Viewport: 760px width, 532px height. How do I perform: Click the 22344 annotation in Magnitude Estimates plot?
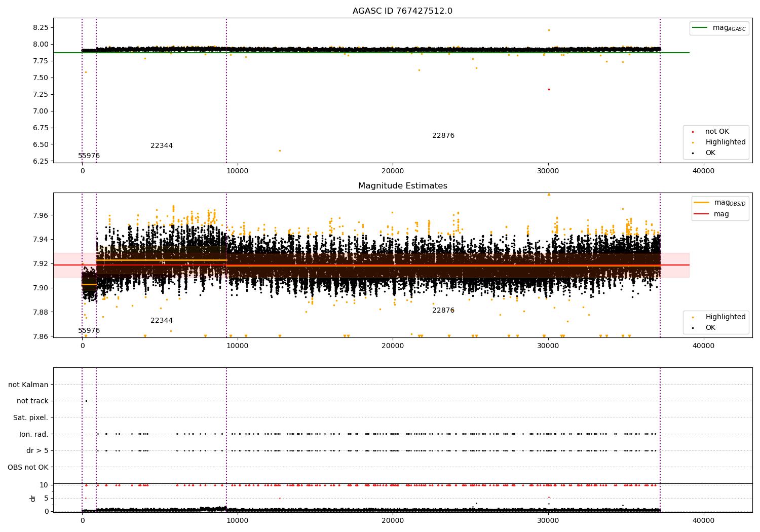click(162, 321)
